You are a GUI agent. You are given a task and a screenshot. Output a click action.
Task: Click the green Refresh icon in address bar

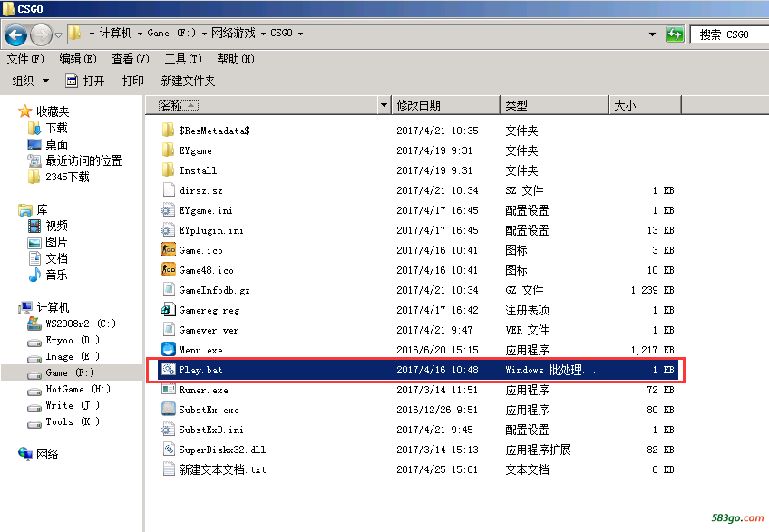pos(675,34)
